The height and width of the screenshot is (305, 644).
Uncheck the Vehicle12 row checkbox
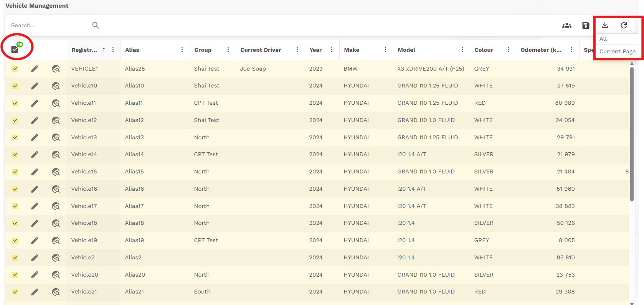(15, 120)
